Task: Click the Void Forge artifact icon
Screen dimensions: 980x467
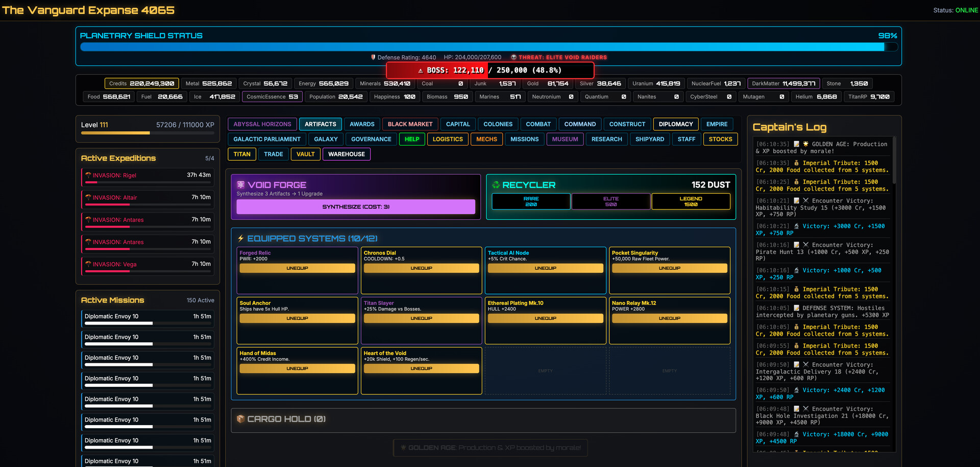Action: [x=241, y=184]
